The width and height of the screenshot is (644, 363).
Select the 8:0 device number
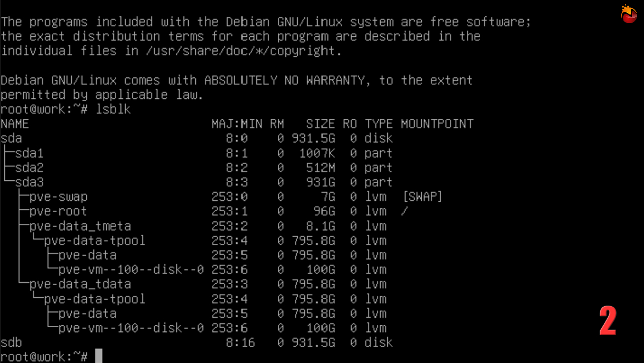[236, 138]
